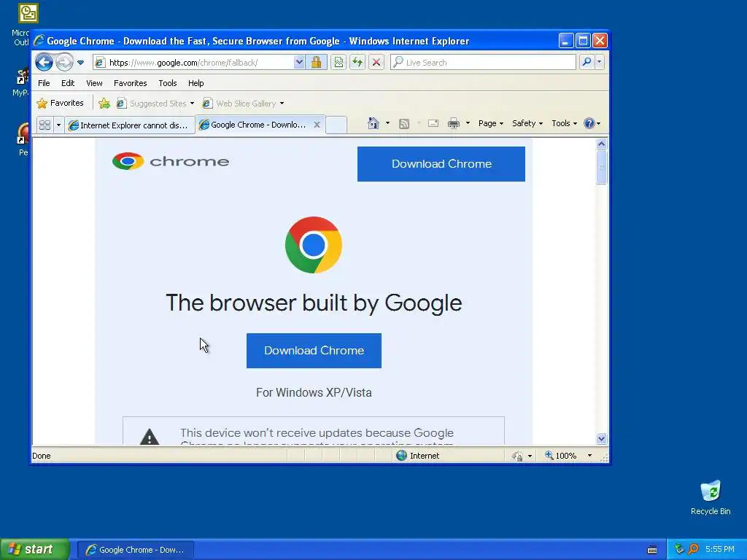Open the Page command bar menu
Viewport: 747px width, 560px height.
click(491, 123)
